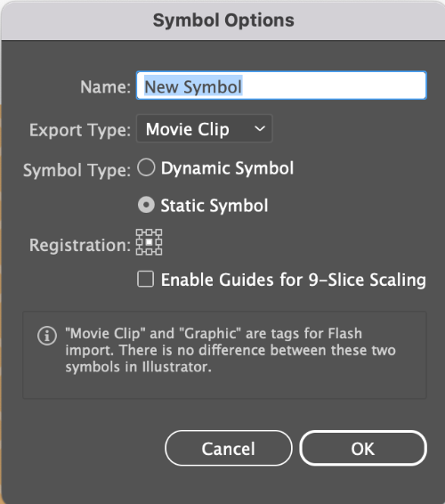The width and height of the screenshot is (445, 504).
Task: Select the Dynamic Symbol radio button
Action: click(x=146, y=167)
